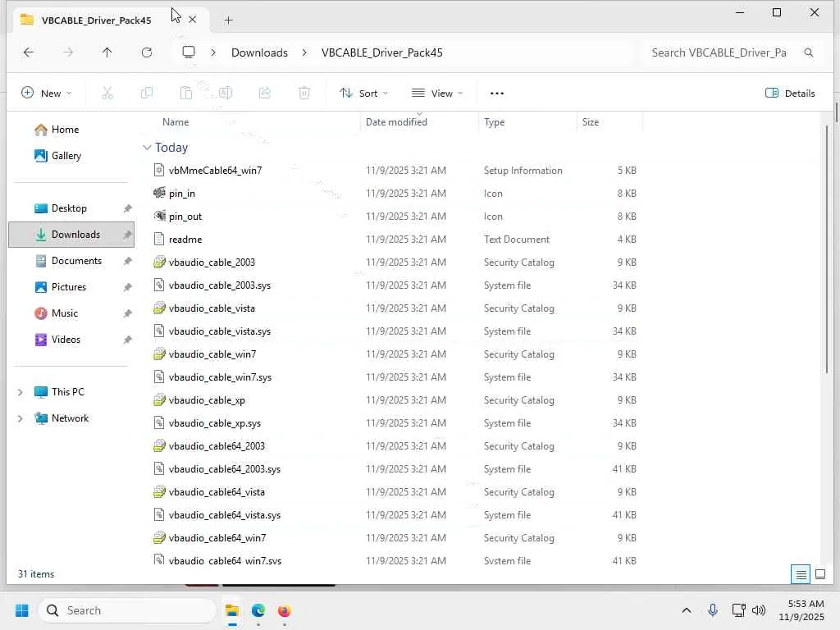The image size is (840, 630).
Task: Click the This PC monitor icon in address bar
Action: [x=189, y=52]
